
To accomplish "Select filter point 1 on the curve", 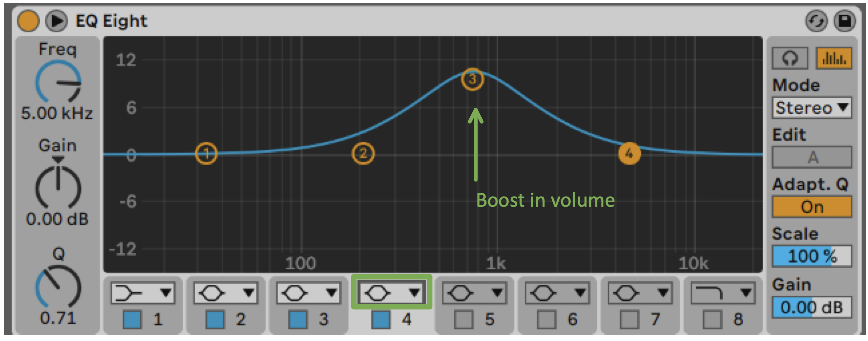I will (206, 153).
